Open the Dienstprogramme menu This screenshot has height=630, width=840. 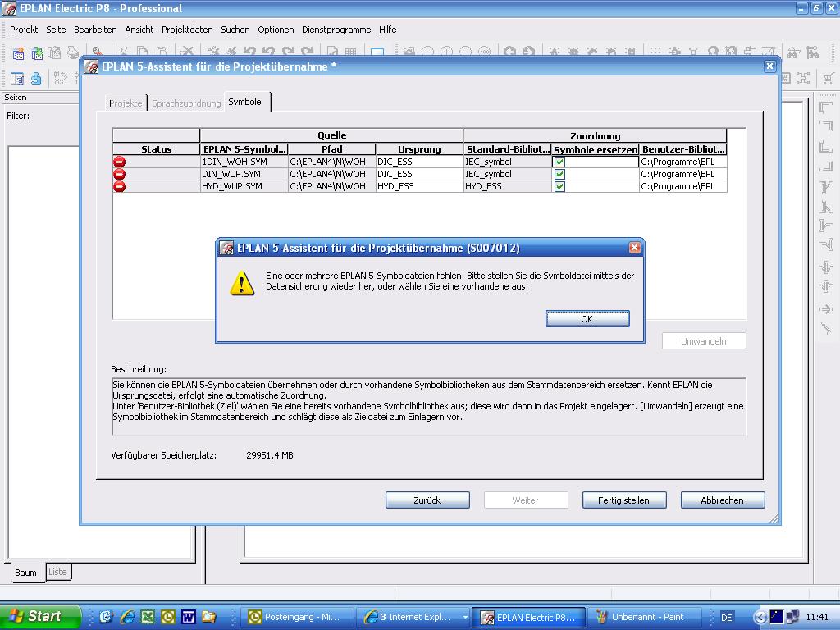pyautogui.click(x=336, y=30)
